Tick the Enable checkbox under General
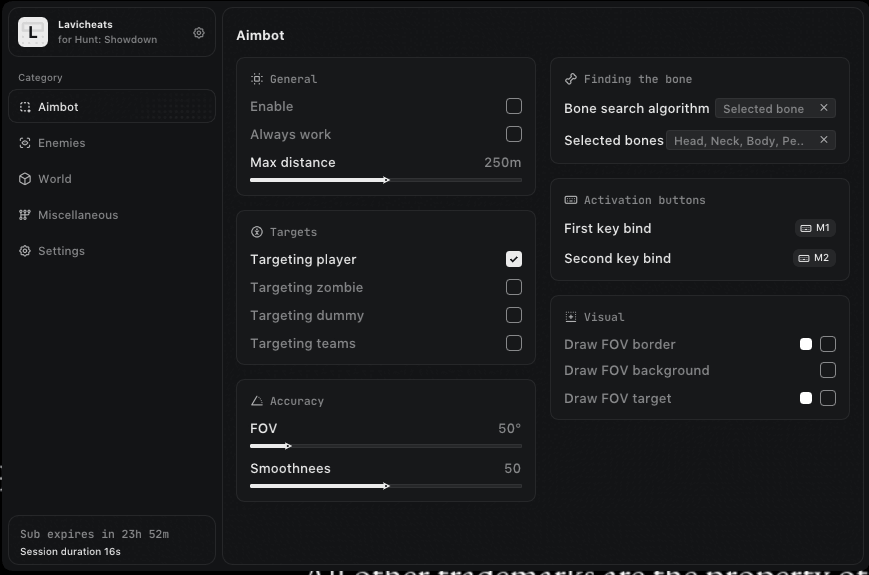The height and width of the screenshot is (575, 869). [x=514, y=106]
